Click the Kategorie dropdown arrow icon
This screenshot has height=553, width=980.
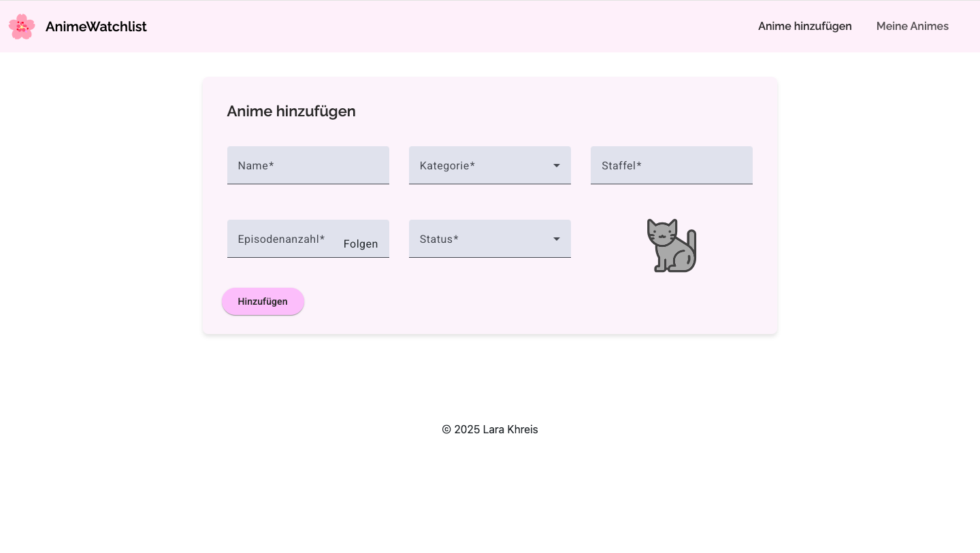click(557, 165)
